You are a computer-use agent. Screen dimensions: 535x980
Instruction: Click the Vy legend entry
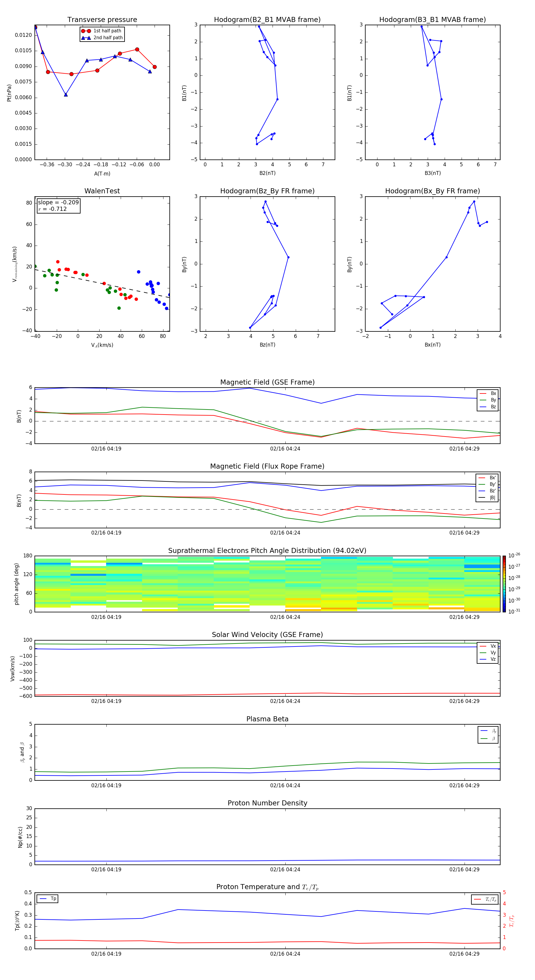[488, 652]
